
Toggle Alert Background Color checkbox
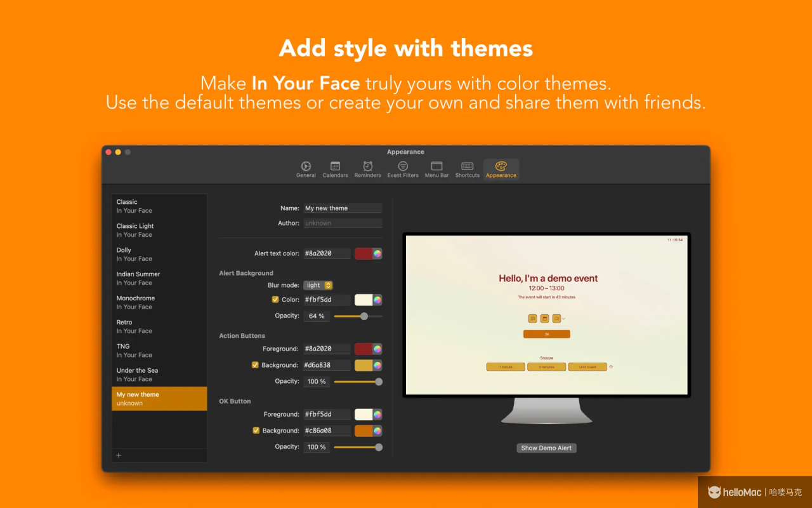click(x=275, y=300)
